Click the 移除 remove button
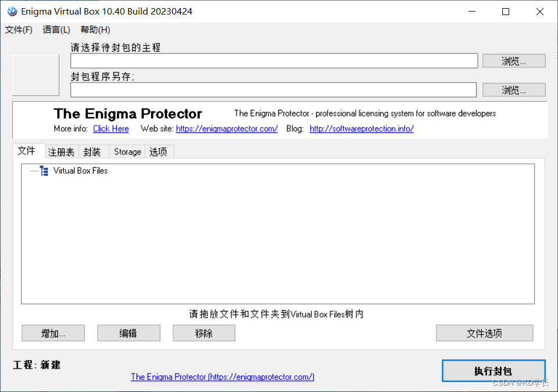 click(203, 333)
